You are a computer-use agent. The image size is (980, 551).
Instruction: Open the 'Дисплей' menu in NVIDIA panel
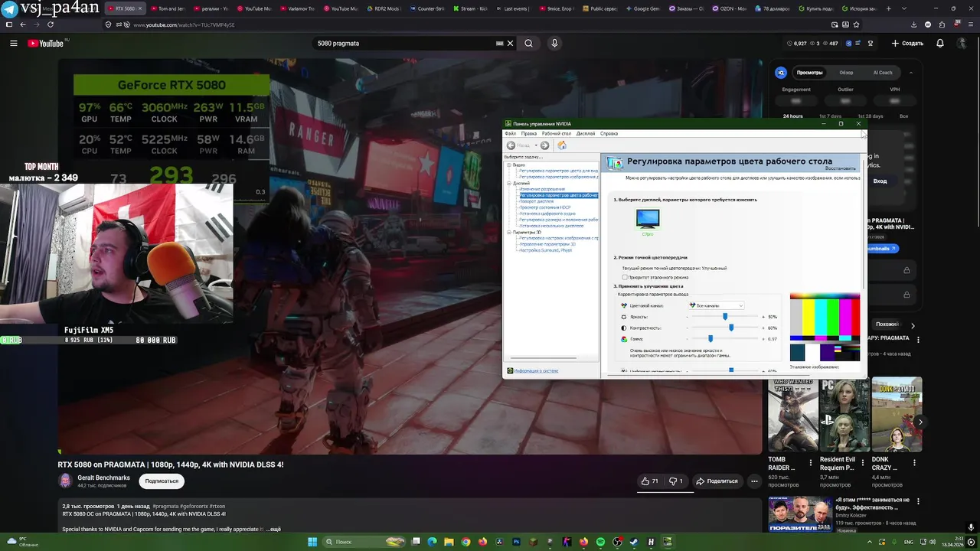(586, 134)
